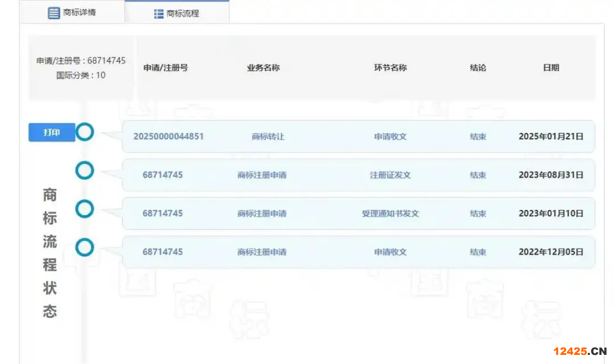Click the 结论 column header
Image resolution: width=614 pixels, height=364 pixels.
click(x=478, y=68)
